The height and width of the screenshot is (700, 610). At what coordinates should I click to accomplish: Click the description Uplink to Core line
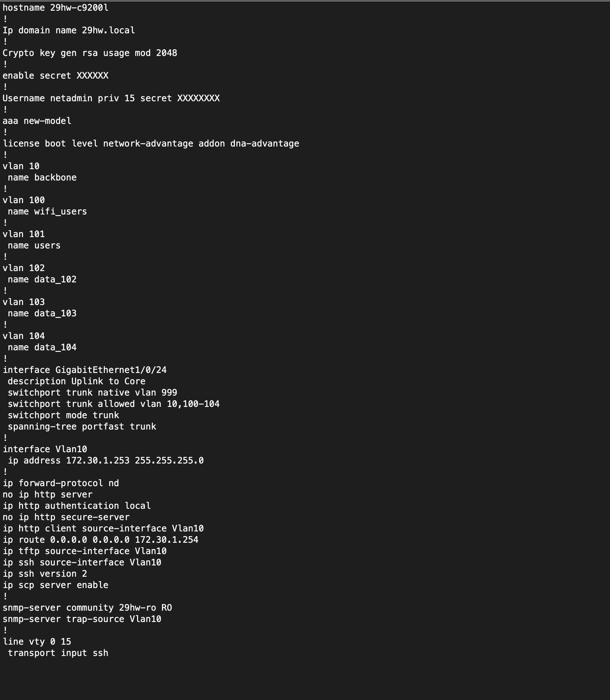pyautogui.click(x=77, y=381)
